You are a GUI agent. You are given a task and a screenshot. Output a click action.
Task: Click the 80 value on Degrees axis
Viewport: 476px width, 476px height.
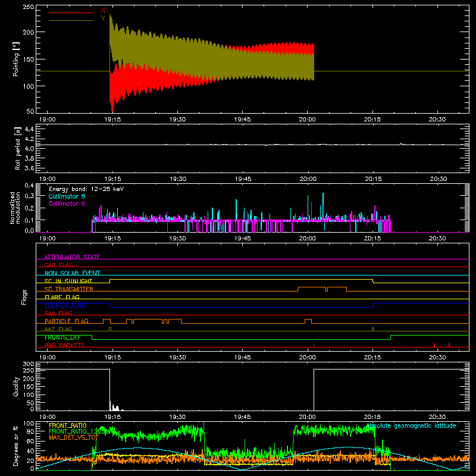click(31, 431)
